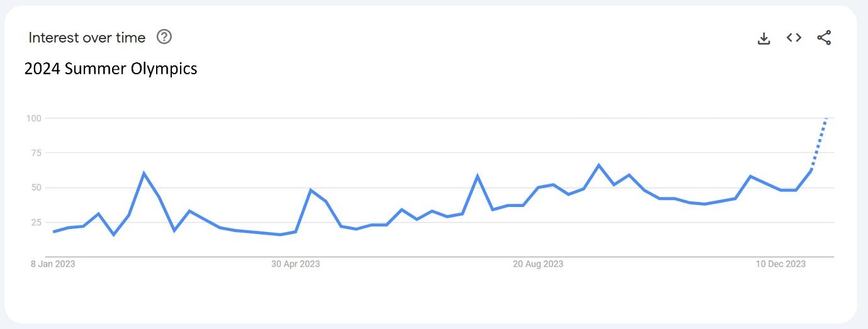Screen dimensions: 868x329
Task: Click the help question mark icon
Action: point(164,37)
